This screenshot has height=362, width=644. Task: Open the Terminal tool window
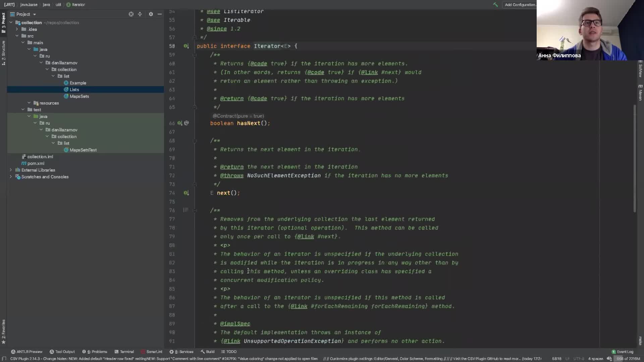pyautogui.click(x=124, y=352)
